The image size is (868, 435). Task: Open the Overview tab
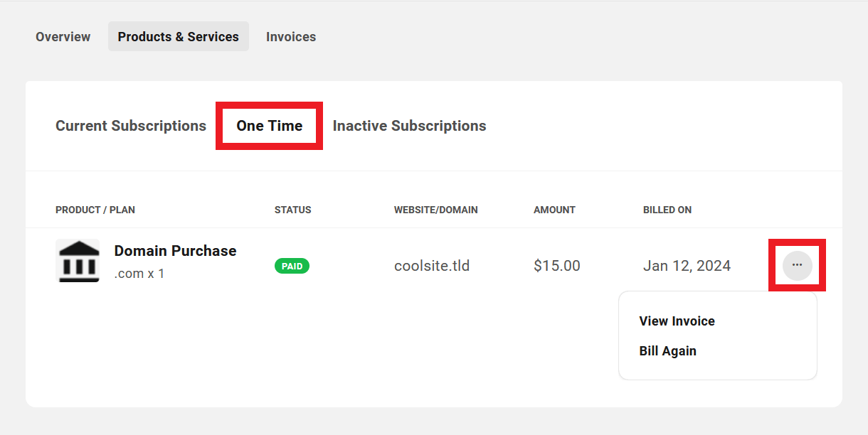click(63, 36)
